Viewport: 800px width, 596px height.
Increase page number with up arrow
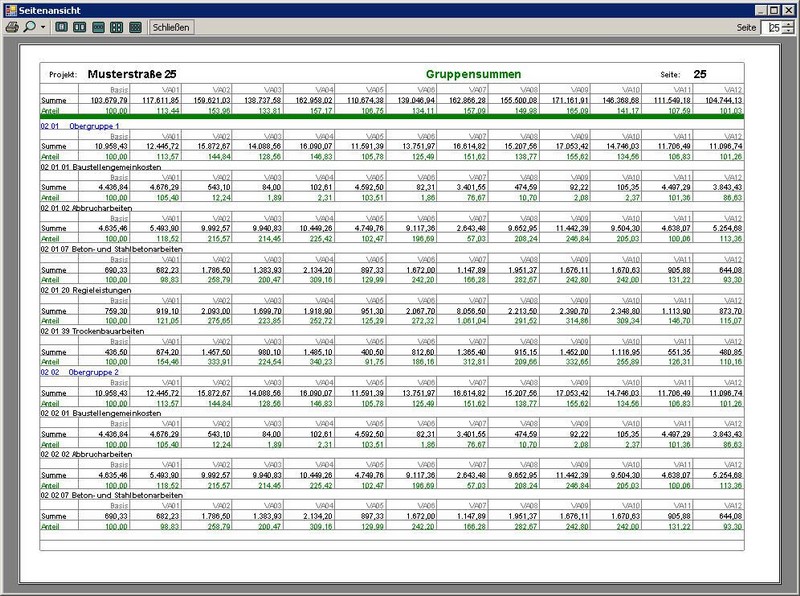tap(789, 24)
